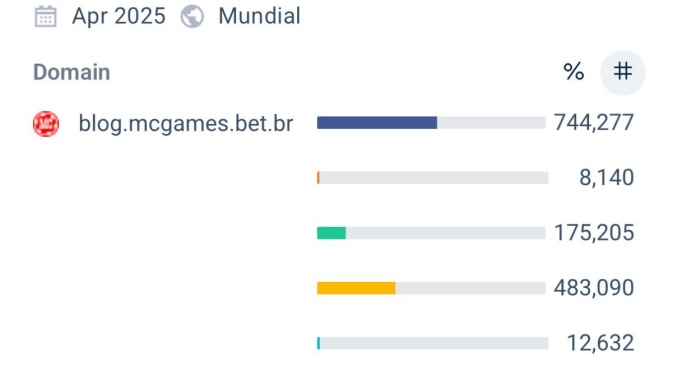Click the red mcgames favicon icon

point(46,124)
